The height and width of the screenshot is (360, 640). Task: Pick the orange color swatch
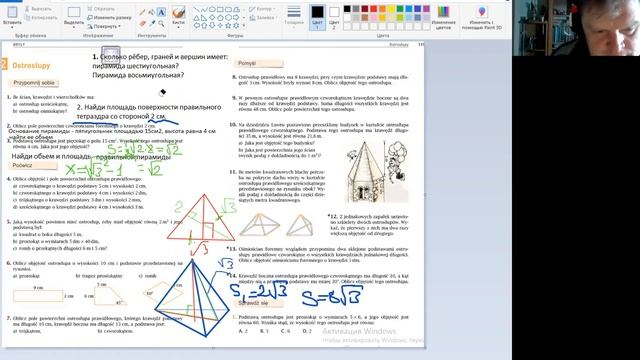point(382,9)
